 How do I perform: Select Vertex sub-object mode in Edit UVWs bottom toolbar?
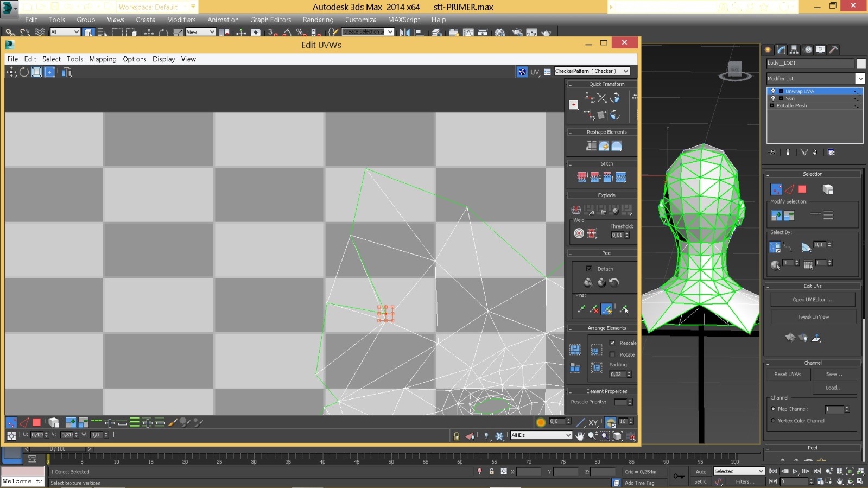point(11,422)
